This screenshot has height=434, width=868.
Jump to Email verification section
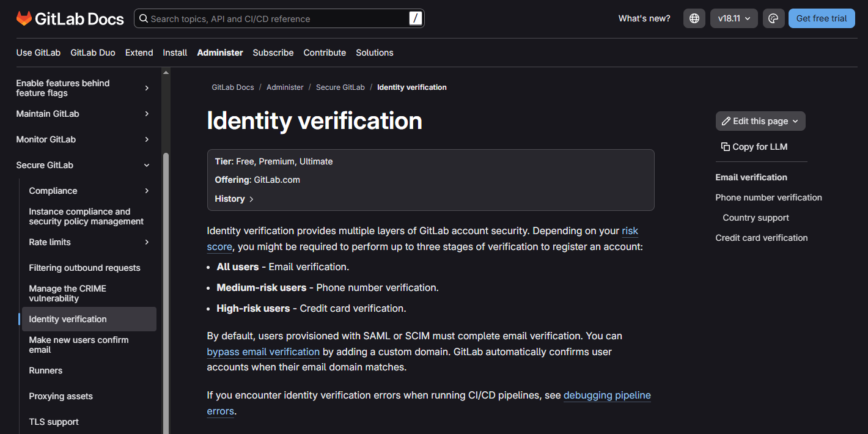[x=751, y=177]
